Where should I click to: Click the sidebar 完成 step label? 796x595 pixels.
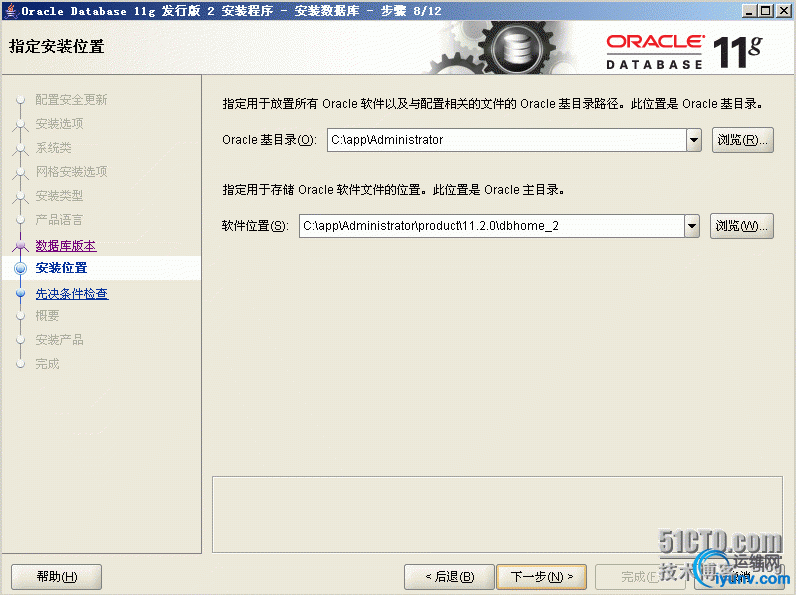click(x=47, y=364)
